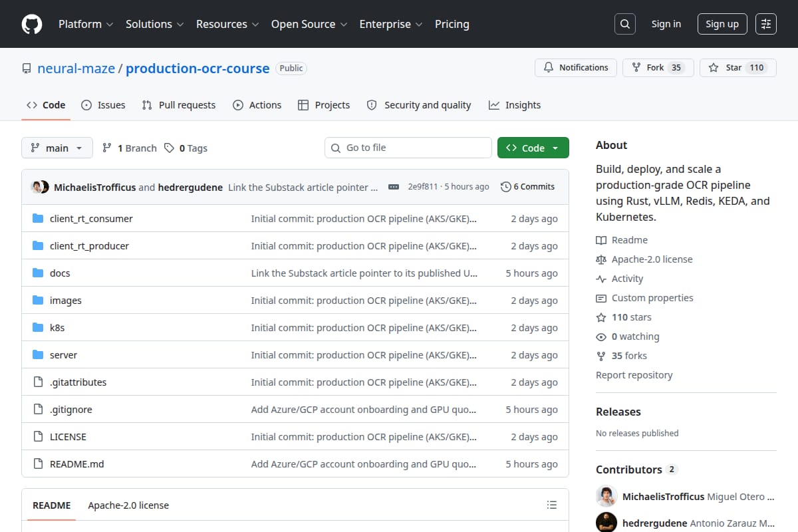
Task: Click the Sign up button
Action: tap(722, 24)
